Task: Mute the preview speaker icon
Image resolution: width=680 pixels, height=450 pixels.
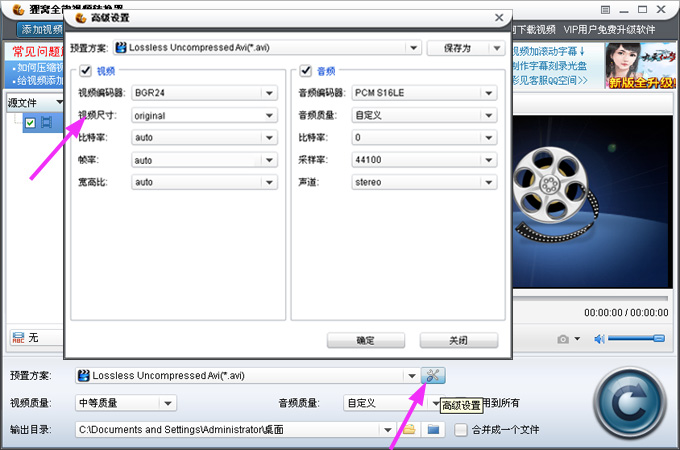Action: (x=599, y=339)
